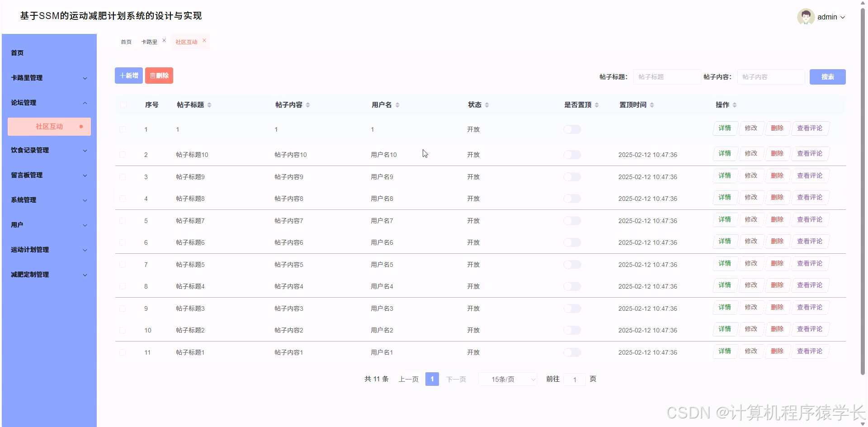Click the sort arrows on 用户名 column
The height and width of the screenshot is (427, 868).
(398, 104)
